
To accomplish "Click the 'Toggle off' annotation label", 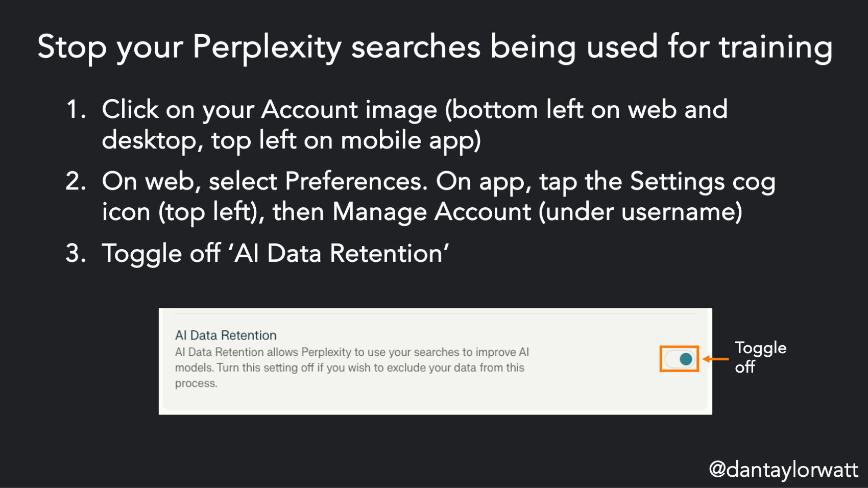I will (760, 357).
